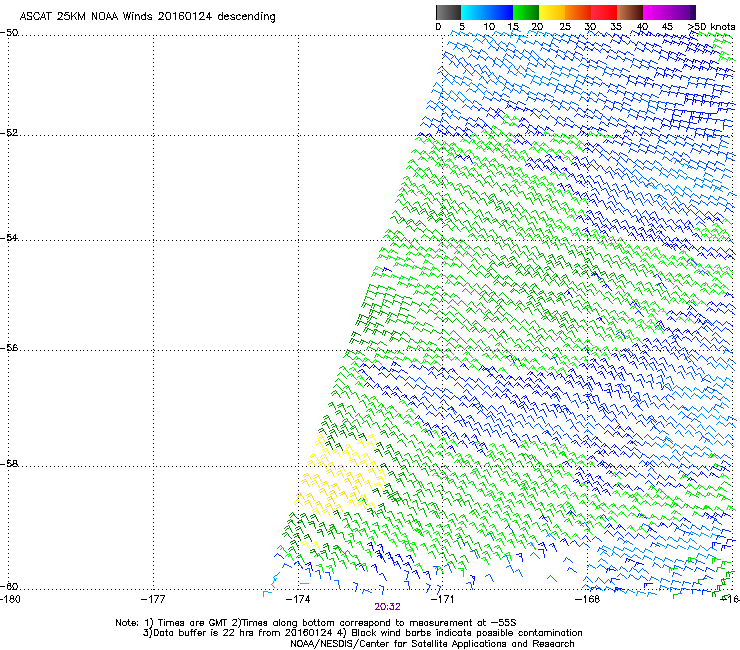Click the green 15-20 knots color band

pos(526,12)
